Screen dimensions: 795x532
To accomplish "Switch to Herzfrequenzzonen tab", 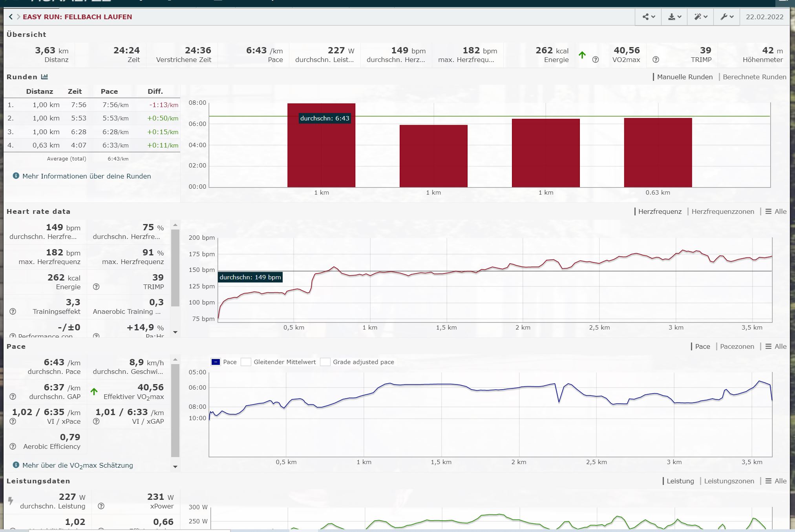I will (722, 211).
